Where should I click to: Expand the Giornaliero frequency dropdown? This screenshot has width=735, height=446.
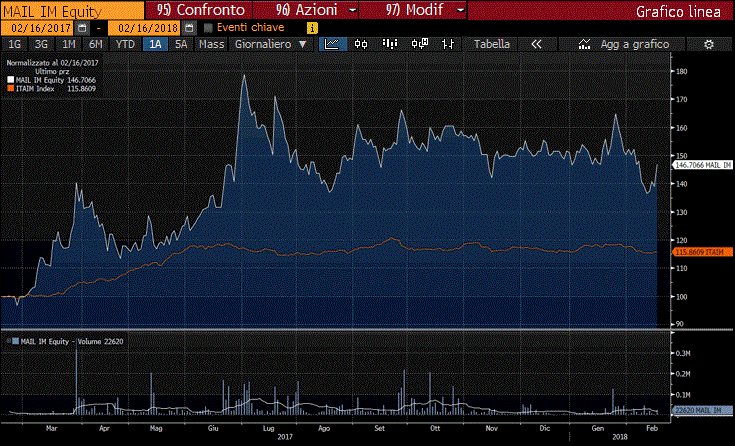click(270, 44)
